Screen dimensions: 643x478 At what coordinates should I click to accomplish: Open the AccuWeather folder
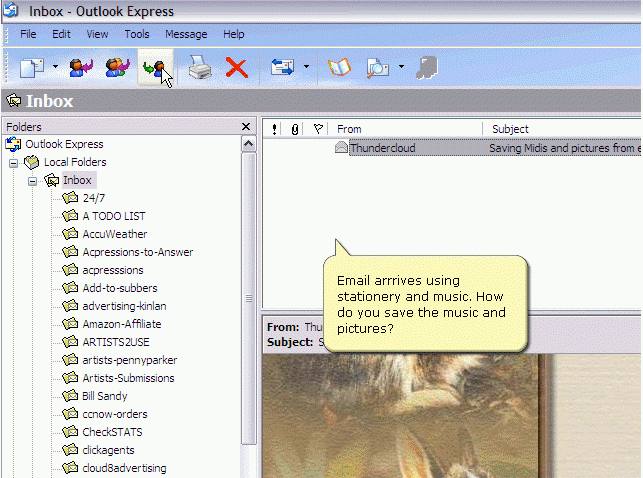click(x=115, y=234)
